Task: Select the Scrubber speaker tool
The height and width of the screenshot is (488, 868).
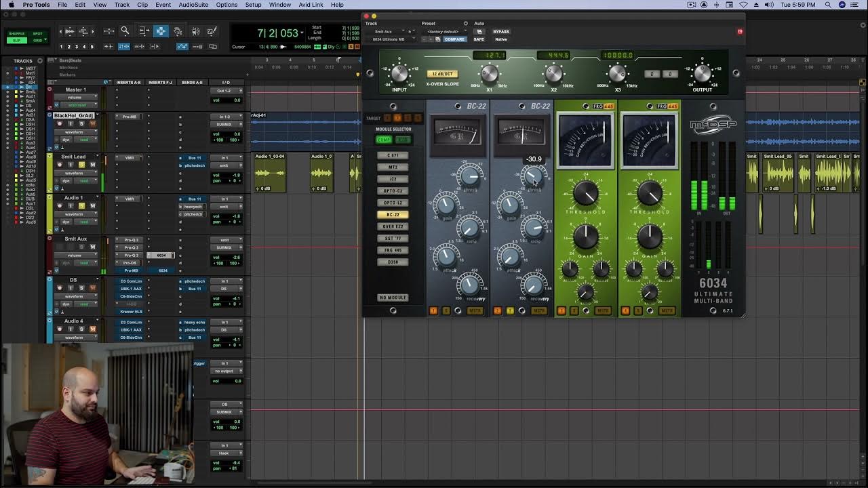Action: pyautogui.click(x=196, y=31)
